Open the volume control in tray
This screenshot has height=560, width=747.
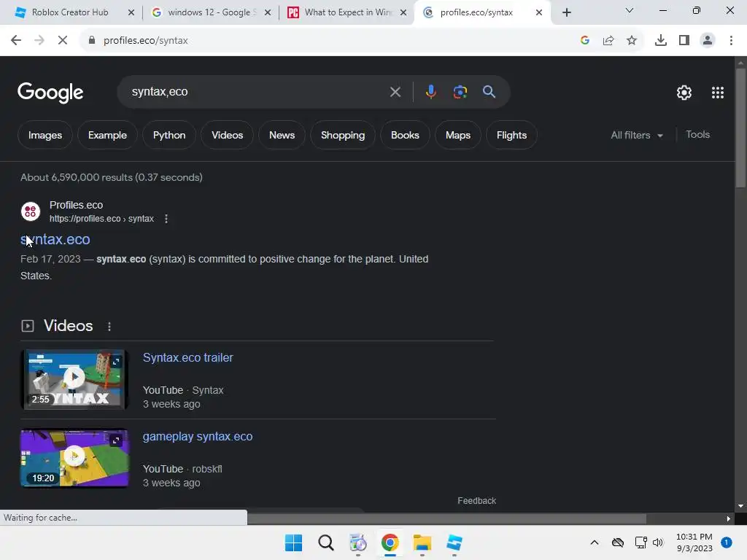point(658,542)
